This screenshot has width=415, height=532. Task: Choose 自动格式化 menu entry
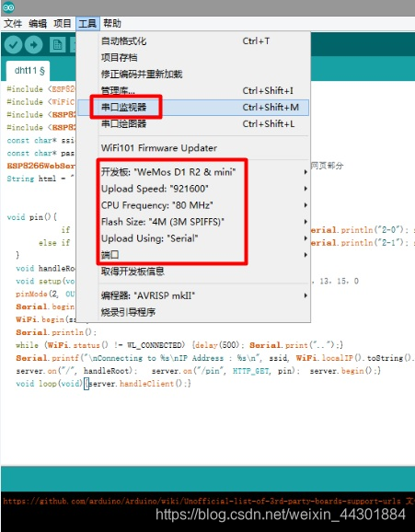click(x=193, y=41)
